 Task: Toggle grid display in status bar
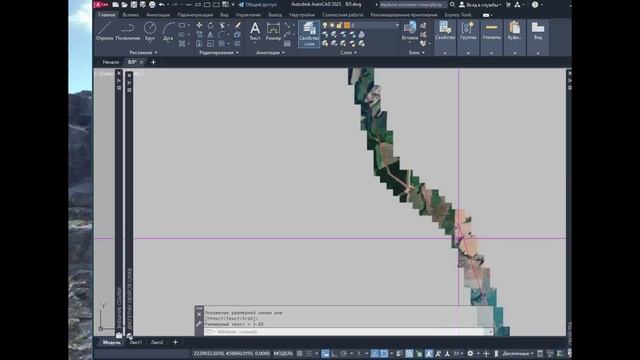click(x=300, y=353)
